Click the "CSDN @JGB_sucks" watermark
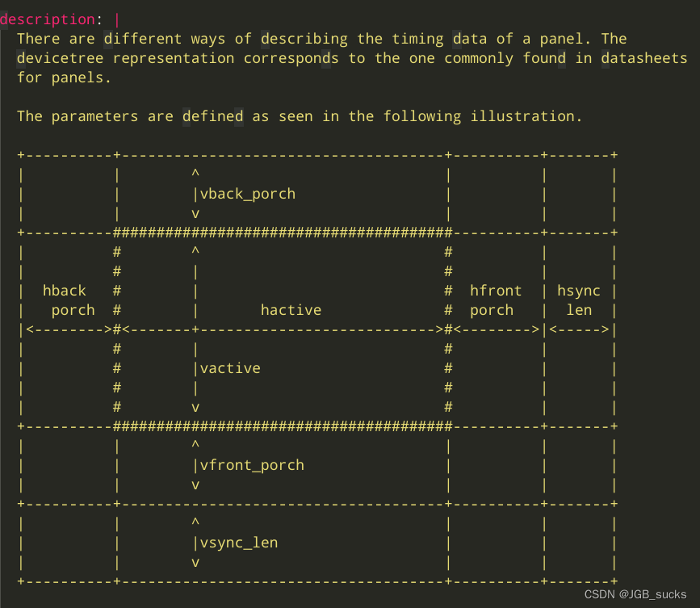The width and height of the screenshot is (700, 608). coord(637,593)
